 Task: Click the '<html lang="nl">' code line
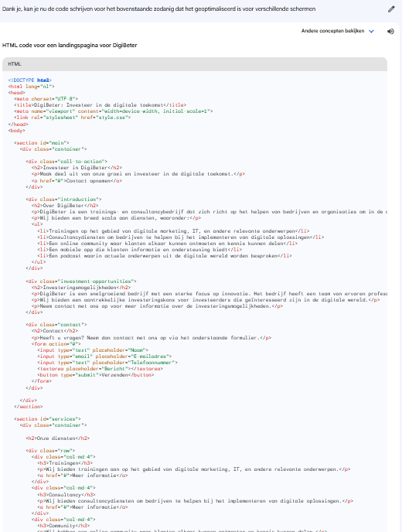tap(31, 86)
